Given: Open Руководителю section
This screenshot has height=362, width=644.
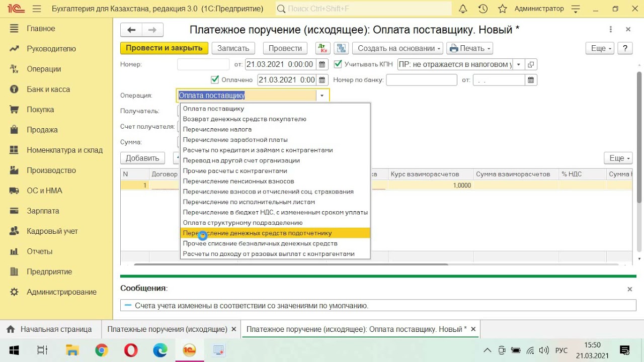Looking at the screenshot, I should 51,49.
